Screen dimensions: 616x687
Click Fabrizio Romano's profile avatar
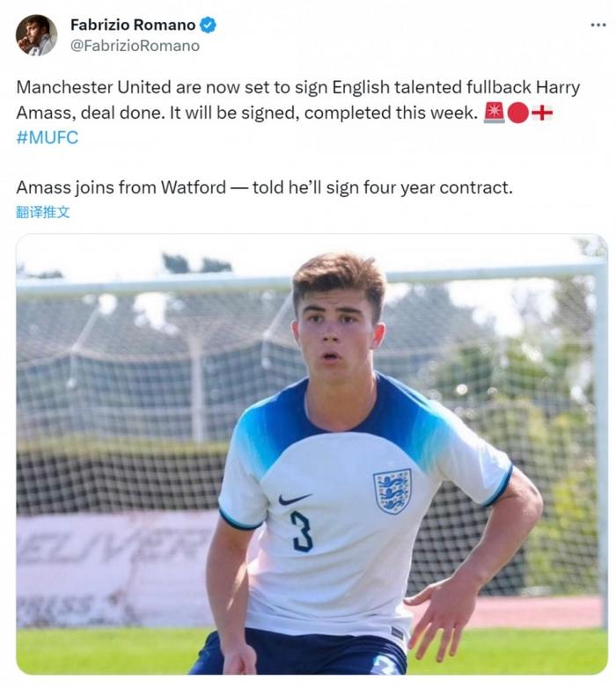click(x=36, y=35)
